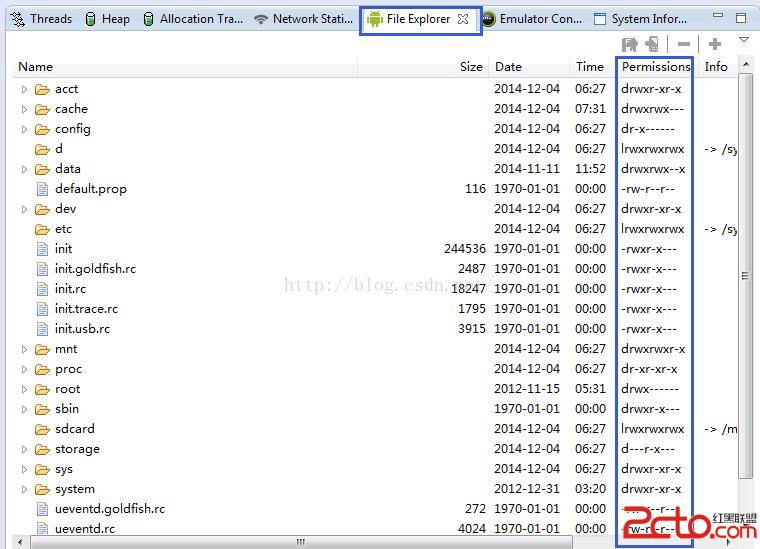Image resolution: width=760 pixels, height=549 pixels.
Task: Click the init.trace.rc file icon
Action: [x=42, y=309]
